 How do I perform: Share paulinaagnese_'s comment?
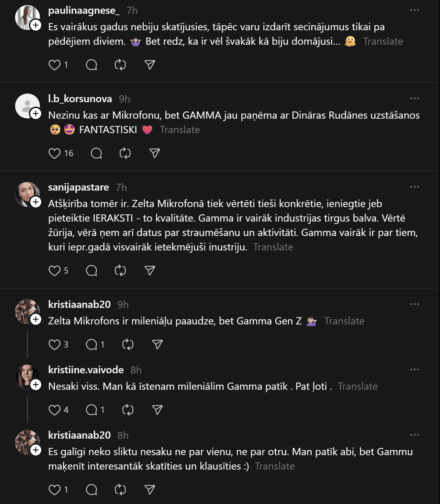tap(150, 65)
